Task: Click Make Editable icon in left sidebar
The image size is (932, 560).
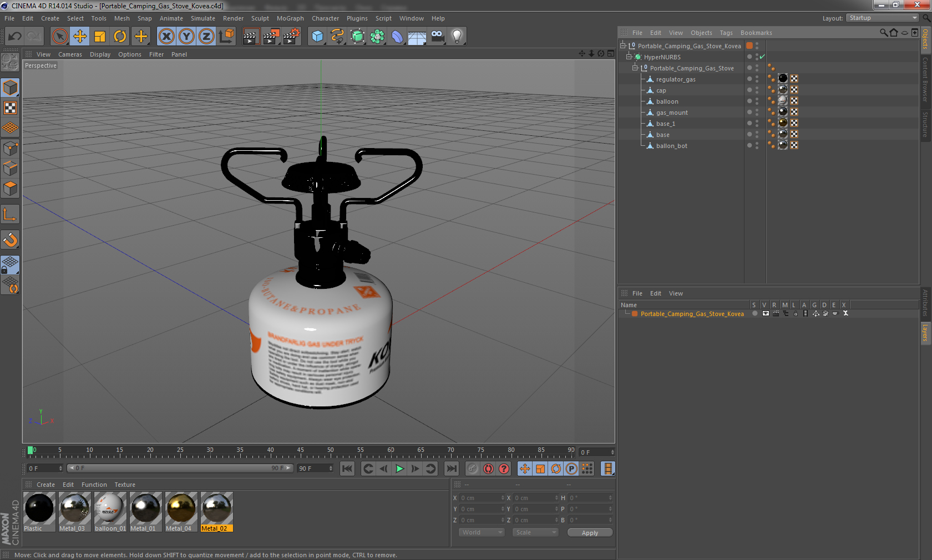Action: 10,62
